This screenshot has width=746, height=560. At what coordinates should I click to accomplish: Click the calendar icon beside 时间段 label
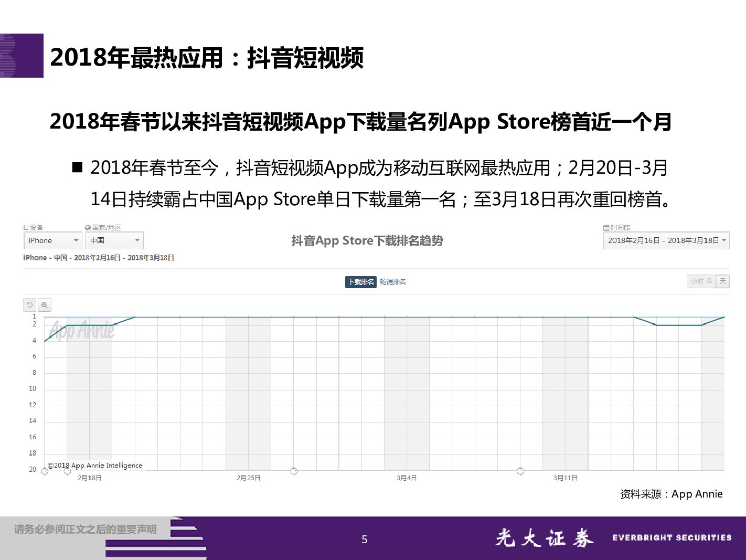point(606,228)
